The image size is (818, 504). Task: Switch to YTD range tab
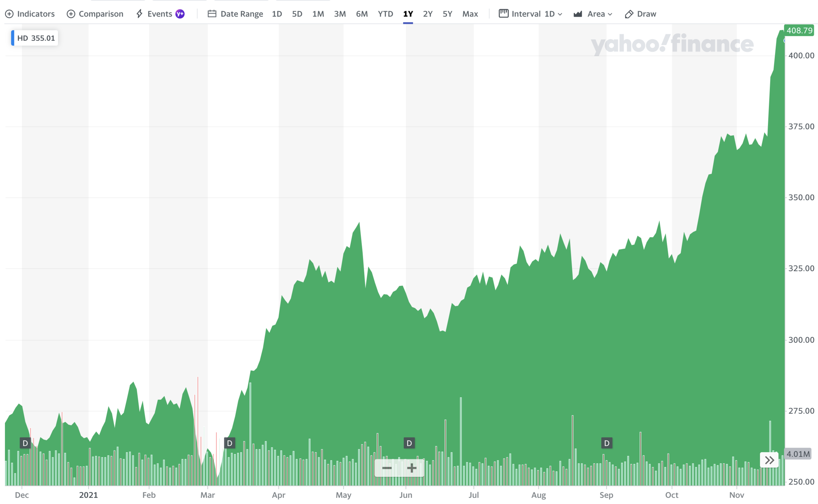[x=385, y=14]
